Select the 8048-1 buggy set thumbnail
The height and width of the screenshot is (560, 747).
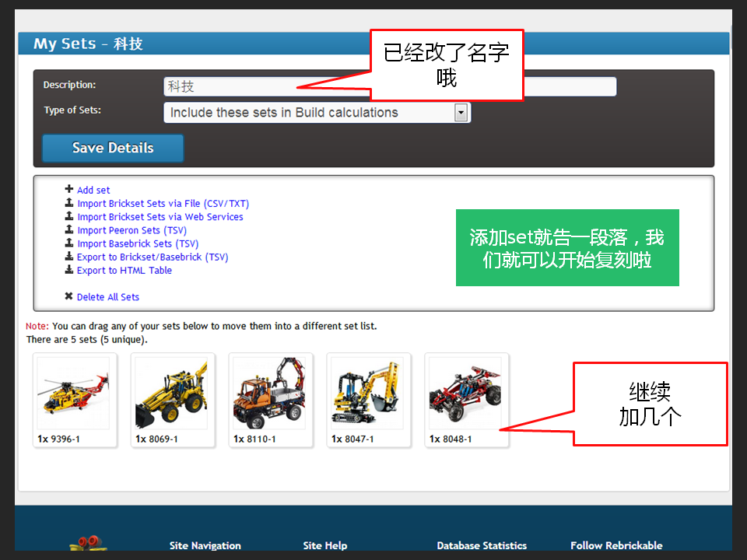pyautogui.click(x=465, y=394)
